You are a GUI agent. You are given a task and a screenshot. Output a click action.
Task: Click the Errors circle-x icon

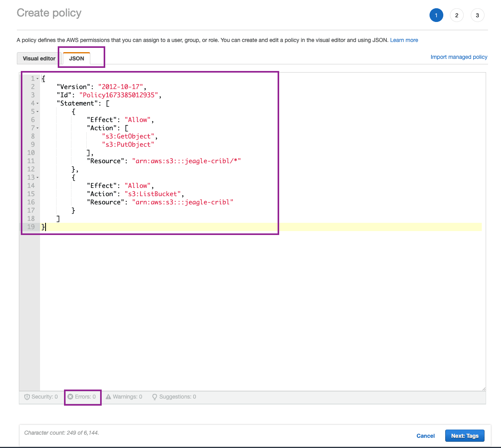(70, 397)
